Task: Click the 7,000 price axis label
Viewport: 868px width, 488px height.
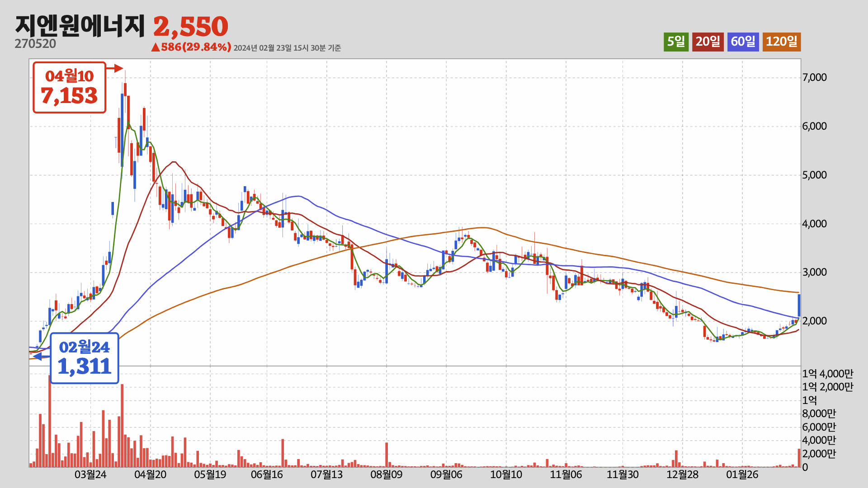Action: [814, 78]
